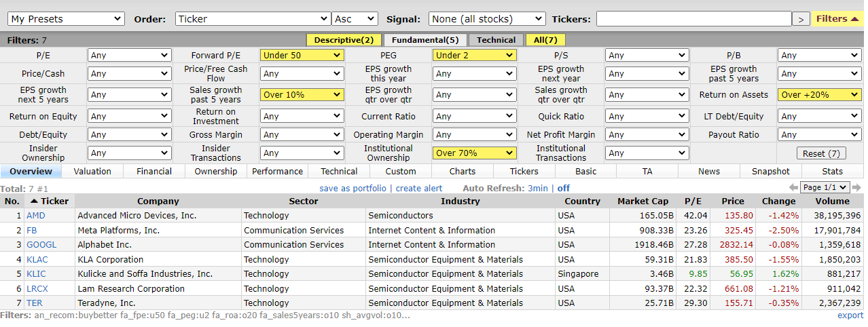868x327 pixels.
Task: Open the Order Ticker dropdown
Action: (x=253, y=19)
